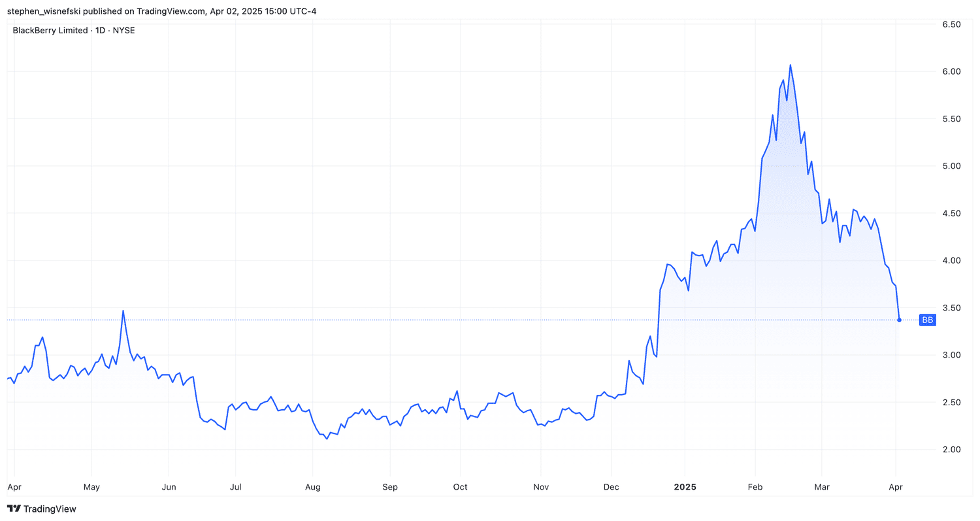Click the blue last-price dot on the line
Screen dimensions: 980x521
pyautogui.click(x=900, y=320)
